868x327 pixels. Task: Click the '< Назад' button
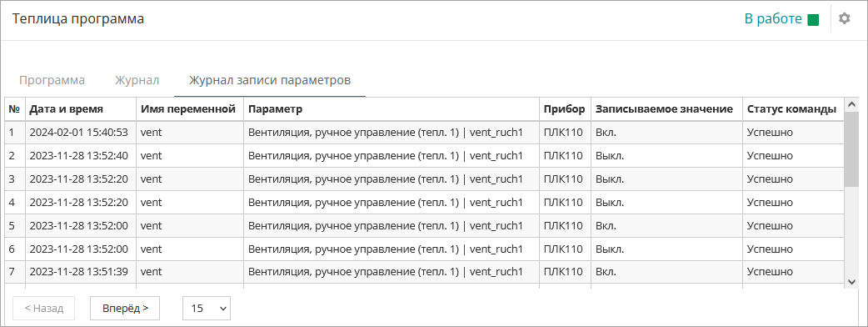[x=43, y=308]
